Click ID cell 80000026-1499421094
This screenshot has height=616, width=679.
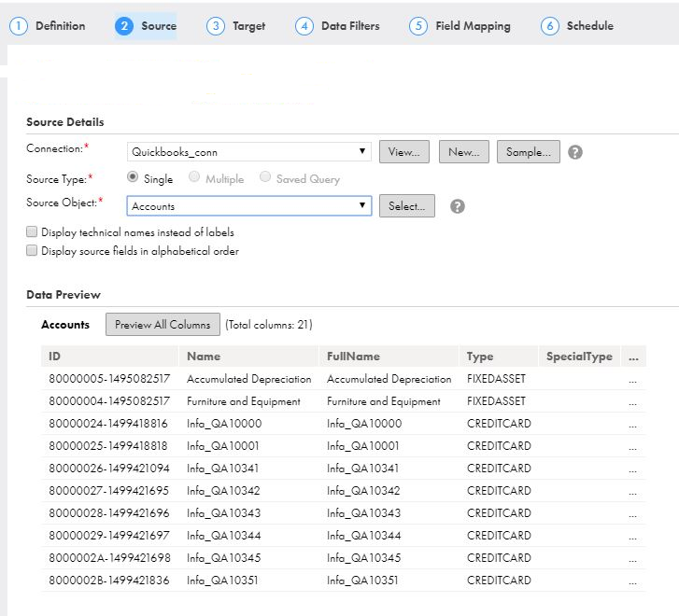pyautogui.click(x=108, y=469)
